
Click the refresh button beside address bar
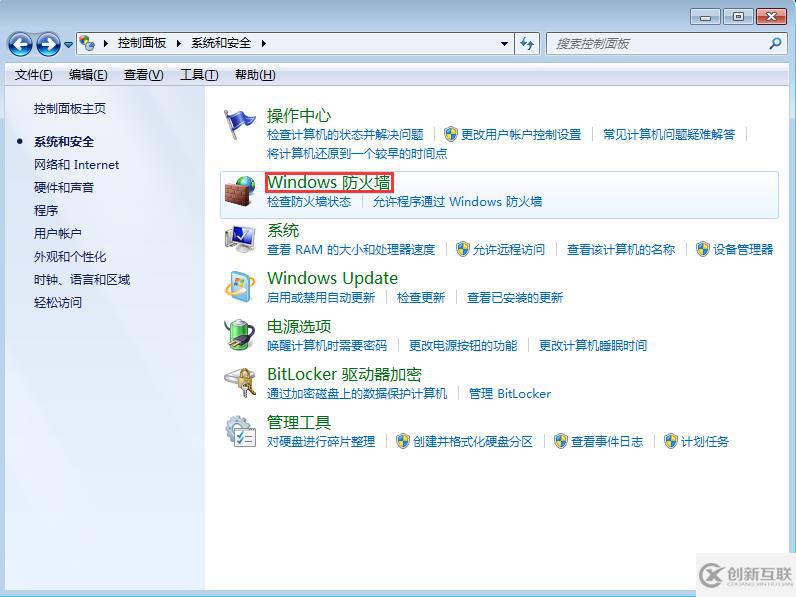[x=527, y=44]
